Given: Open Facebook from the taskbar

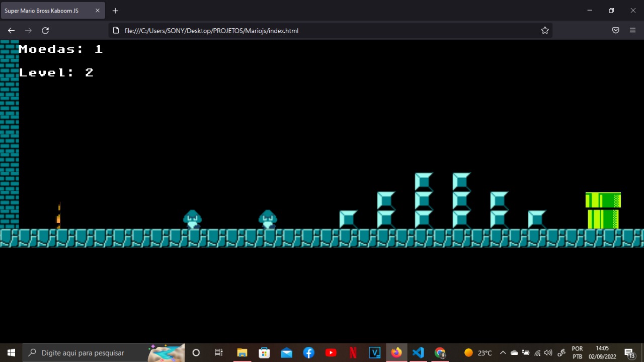Looking at the screenshot, I should coord(308,353).
